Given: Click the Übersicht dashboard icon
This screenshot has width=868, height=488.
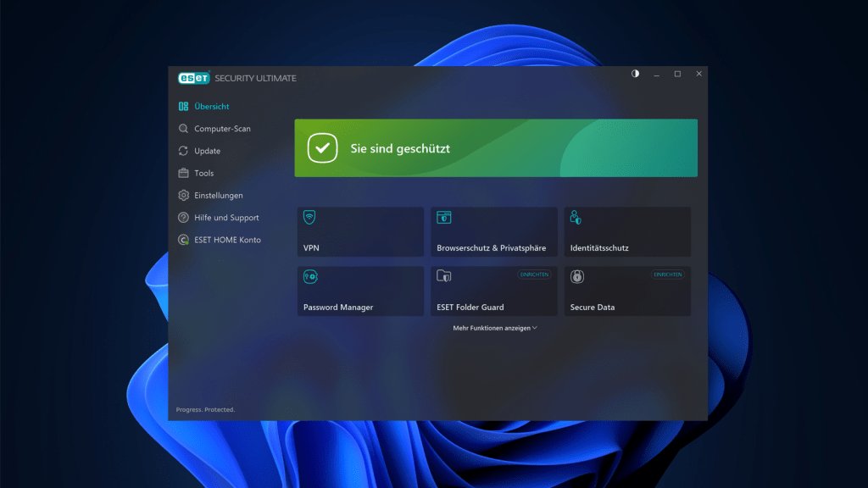Looking at the screenshot, I should 183,106.
